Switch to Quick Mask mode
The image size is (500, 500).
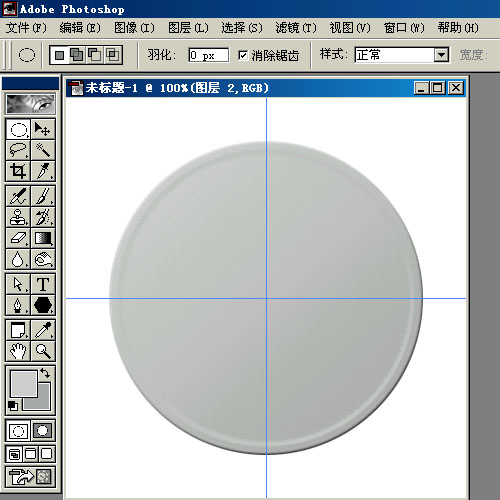pyautogui.click(x=43, y=431)
